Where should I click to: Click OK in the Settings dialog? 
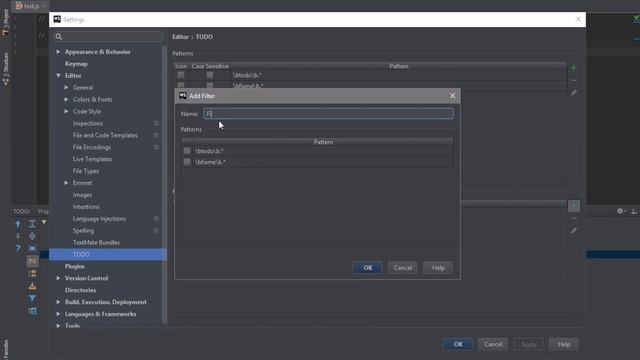click(x=458, y=344)
